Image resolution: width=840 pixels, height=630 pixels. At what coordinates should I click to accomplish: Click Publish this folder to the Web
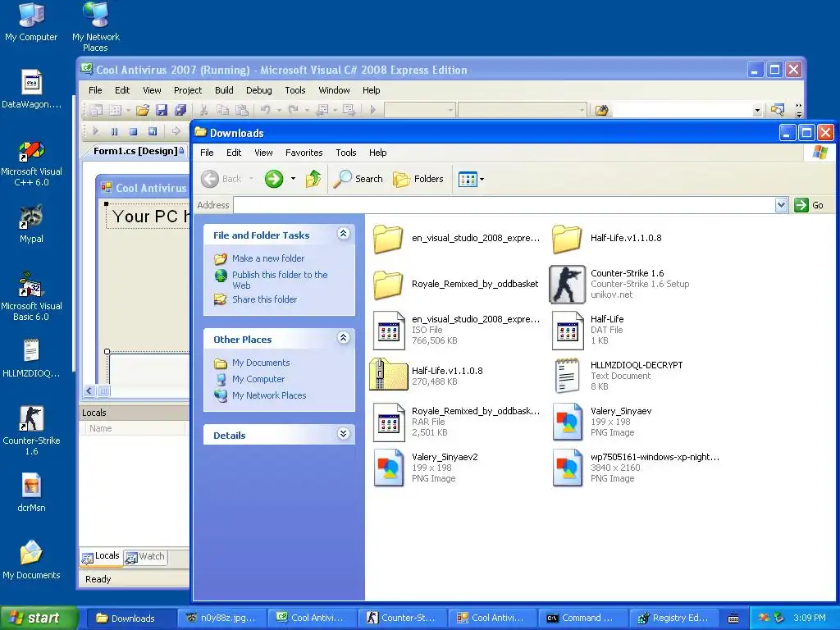click(x=280, y=280)
